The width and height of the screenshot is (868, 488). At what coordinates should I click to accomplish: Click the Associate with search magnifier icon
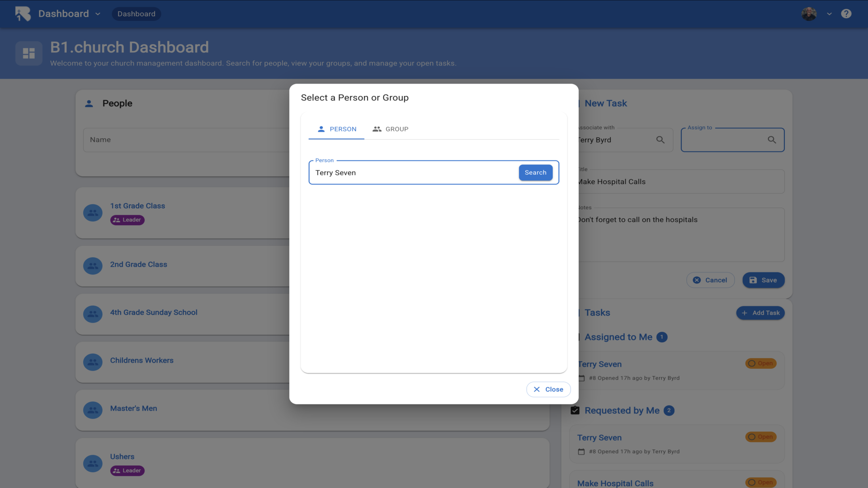click(x=660, y=140)
